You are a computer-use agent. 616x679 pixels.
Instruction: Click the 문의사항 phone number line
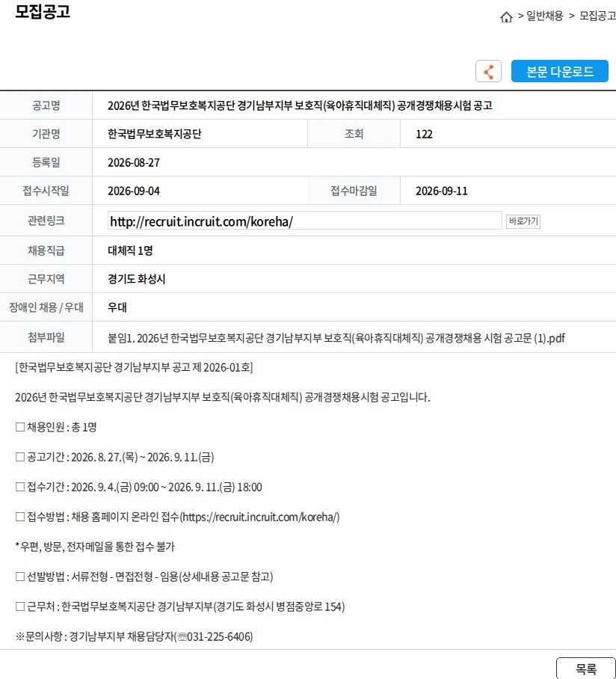(134, 636)
